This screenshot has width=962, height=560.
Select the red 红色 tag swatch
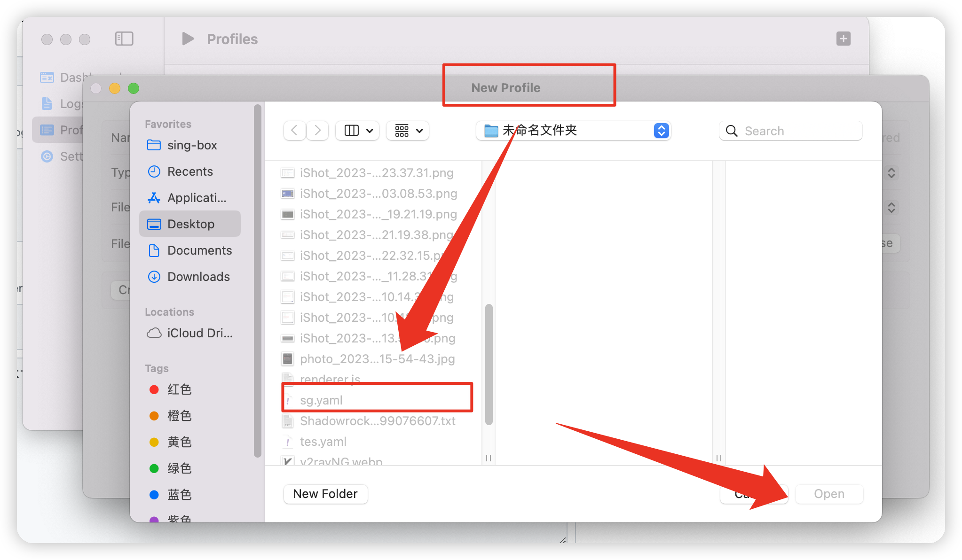pos(154,389)
